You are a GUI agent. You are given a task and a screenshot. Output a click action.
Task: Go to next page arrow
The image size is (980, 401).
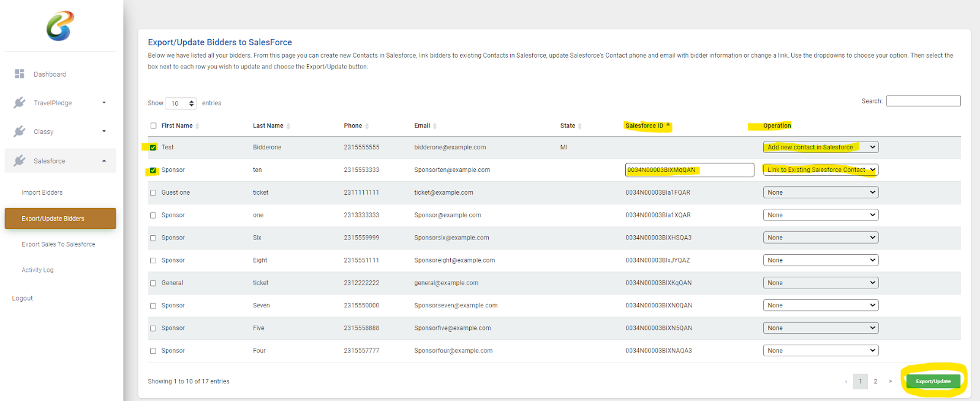coord(891,381)
